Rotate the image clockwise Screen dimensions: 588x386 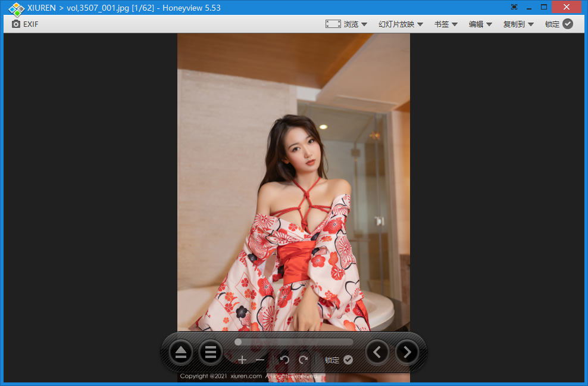tap(303, 360)
